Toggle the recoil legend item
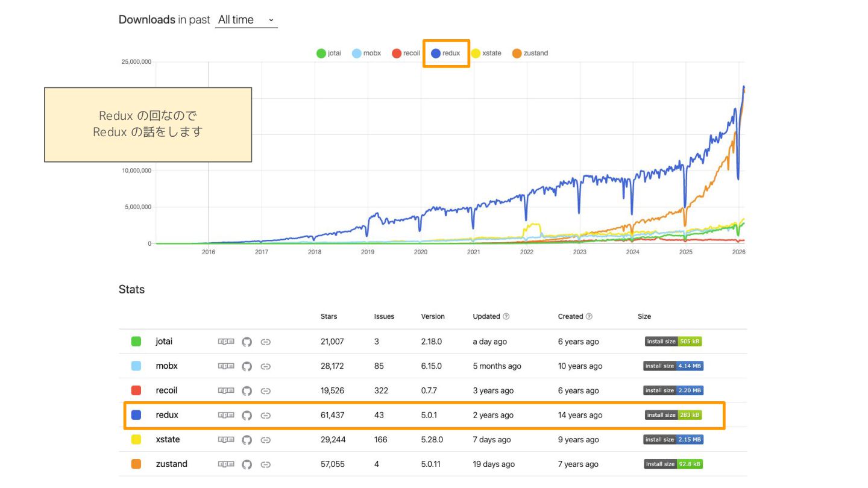The image size is (868, 488). pyautogui.click(x=406, y=53)
